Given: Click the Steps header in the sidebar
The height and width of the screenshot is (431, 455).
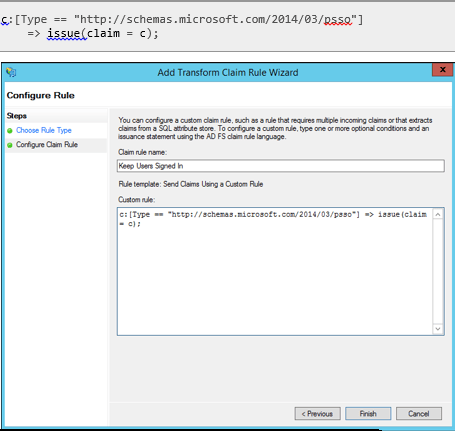Looking at the screenshot, I should pyautogui.click(x=17, y=116).
